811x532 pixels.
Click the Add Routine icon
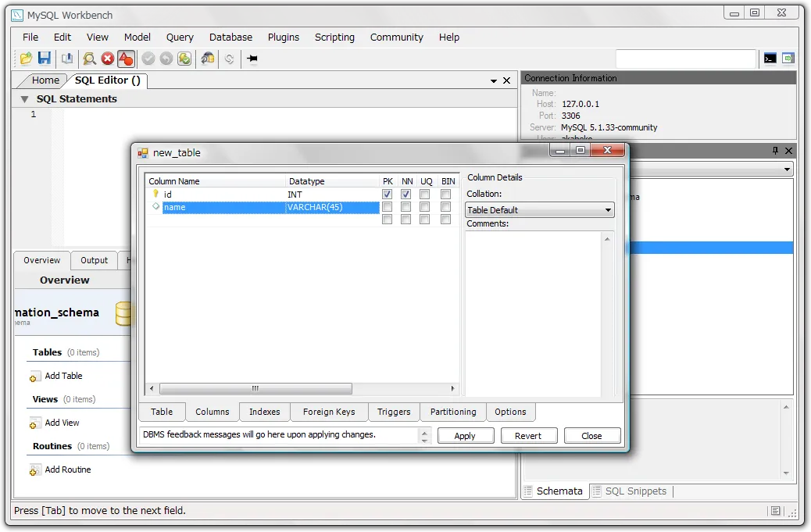[x=35, y=470]
